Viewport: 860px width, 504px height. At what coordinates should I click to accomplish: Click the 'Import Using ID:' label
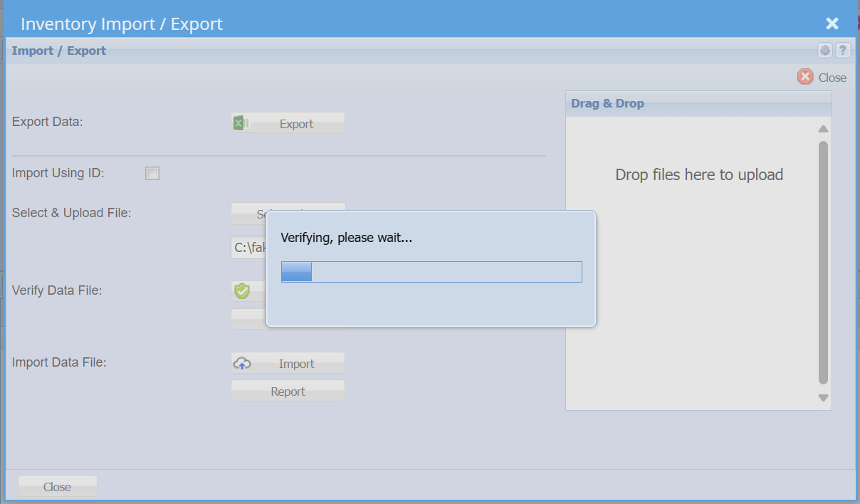pos(58,173)
